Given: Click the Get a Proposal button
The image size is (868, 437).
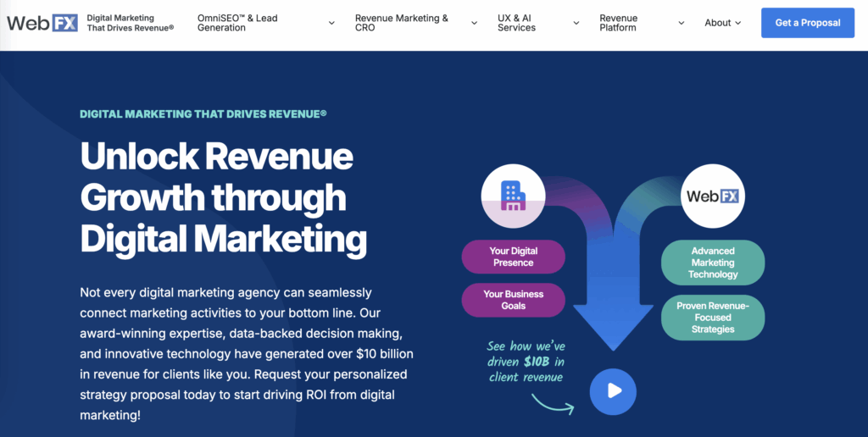Looking at the screenshot, I should click(x=808, y=23).
